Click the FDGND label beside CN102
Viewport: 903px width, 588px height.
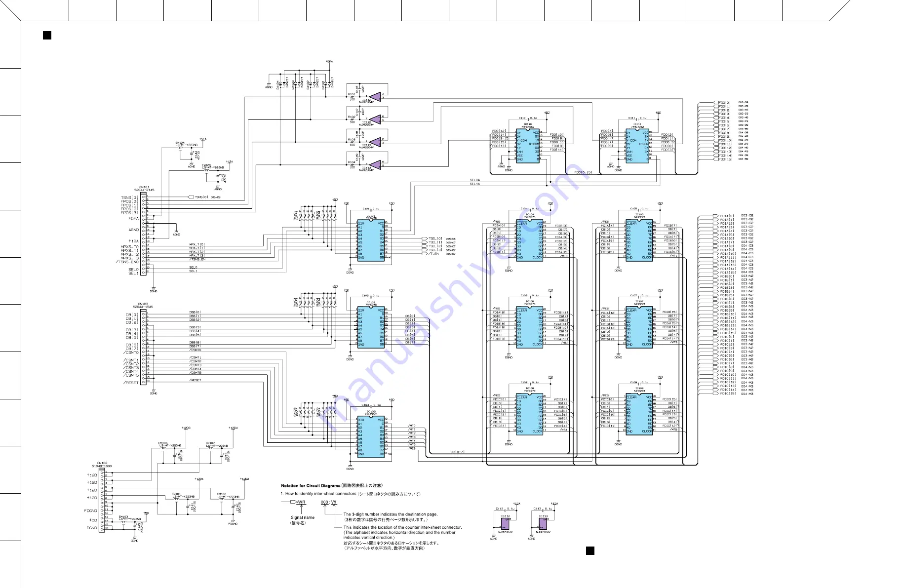(x=91, y=511)
